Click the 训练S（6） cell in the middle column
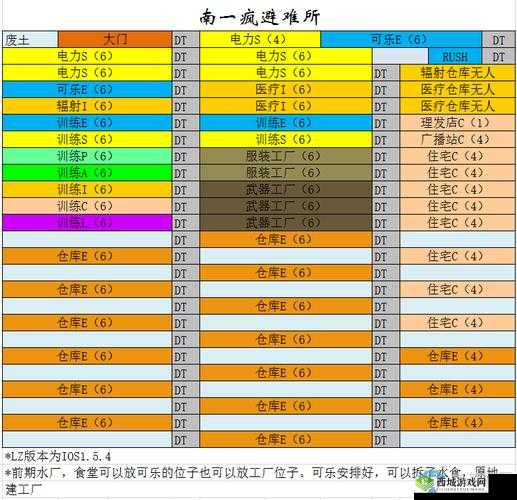 286,140
